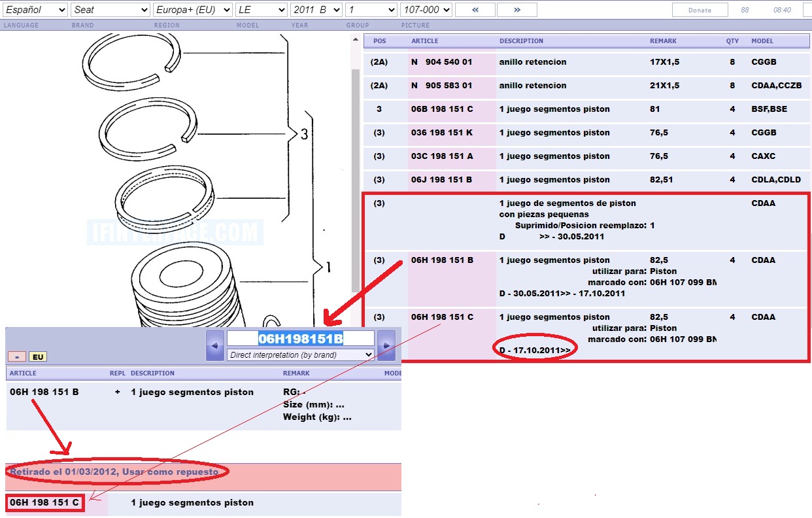Select article 03C 198 151 A
812x518 pixels.
tap(442, 156)
